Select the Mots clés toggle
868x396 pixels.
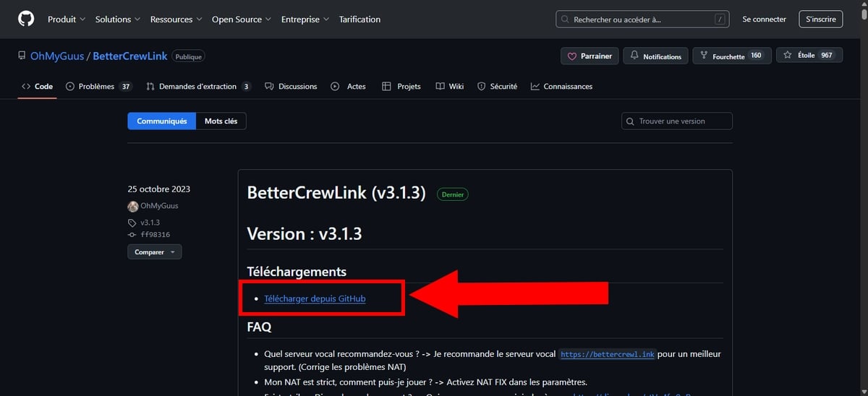pyautogui.click(x=221, y=121)
